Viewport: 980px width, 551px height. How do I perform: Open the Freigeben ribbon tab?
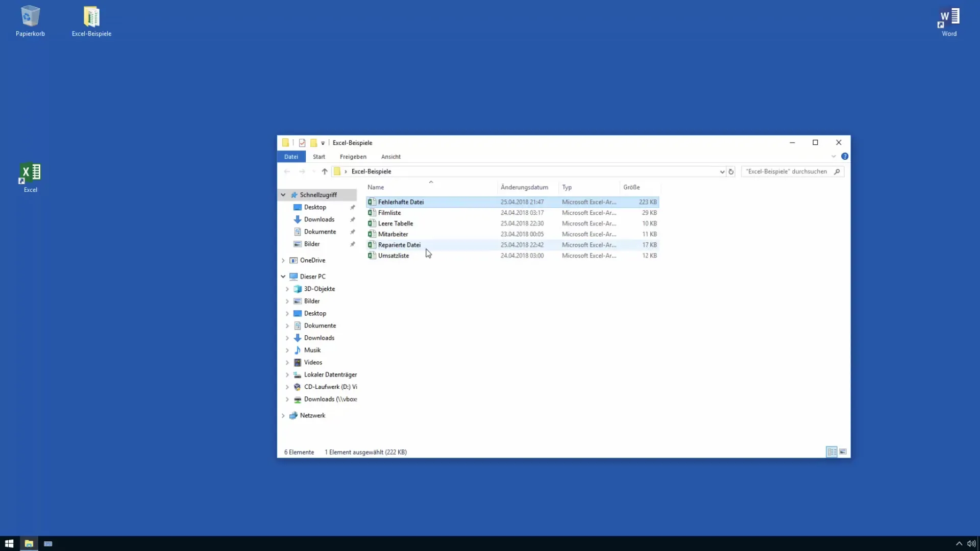point(353,157)
